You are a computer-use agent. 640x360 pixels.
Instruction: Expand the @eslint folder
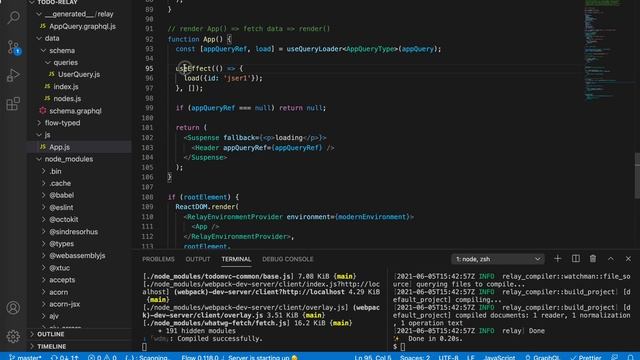click(61, 207)
